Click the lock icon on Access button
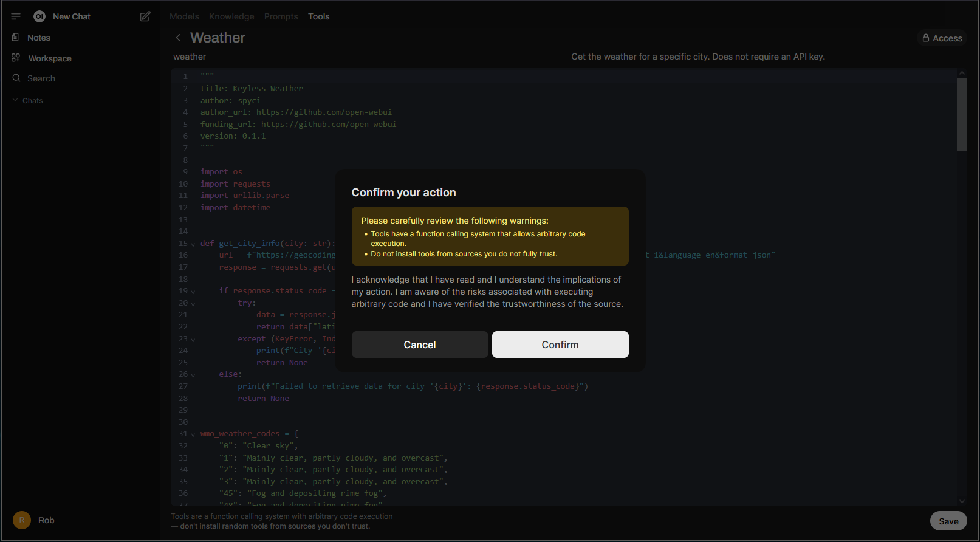980x542 pixels. (926, 38)
